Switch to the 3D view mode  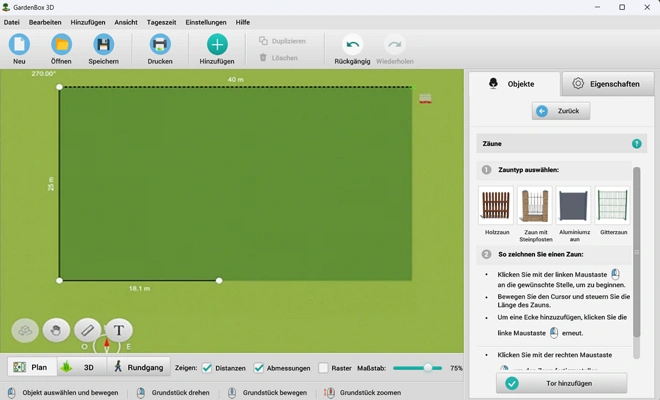coord(81,367)
